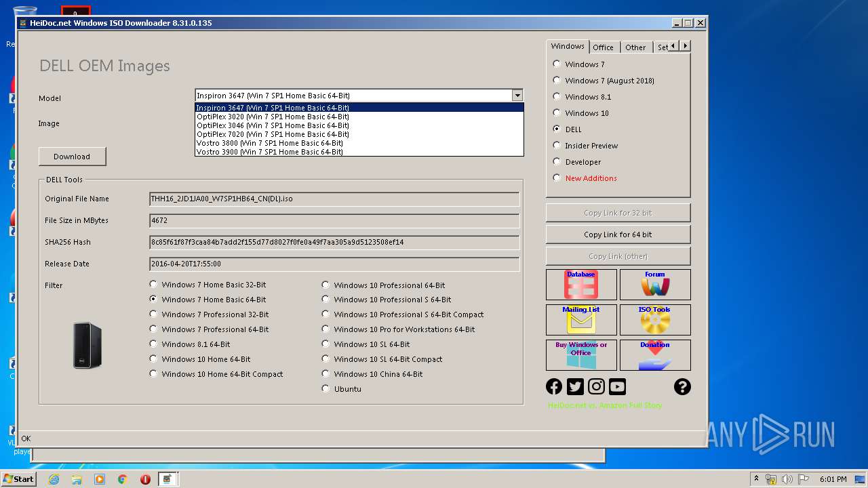Click the SHA256 Hash field

point(334,243)
